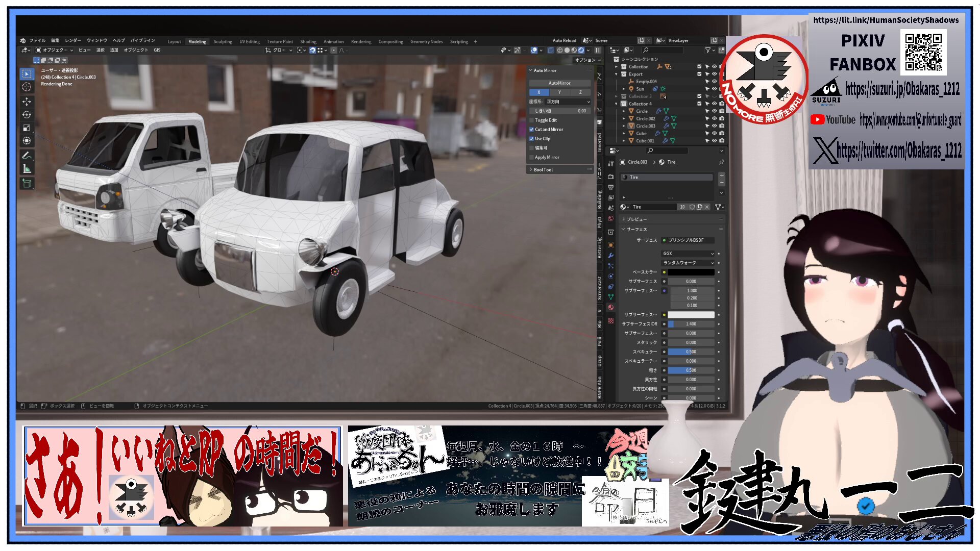The width and height of the screenshot is (980, 551).
Task: Toggle Export collection exclude checkbox
Action: pyautogui.click(x=699, y=74)
